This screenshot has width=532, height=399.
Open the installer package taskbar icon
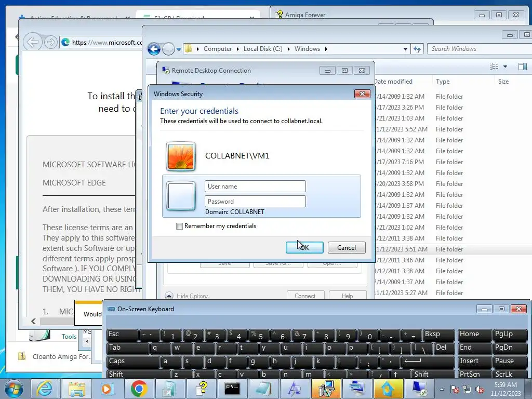point(326,389)
